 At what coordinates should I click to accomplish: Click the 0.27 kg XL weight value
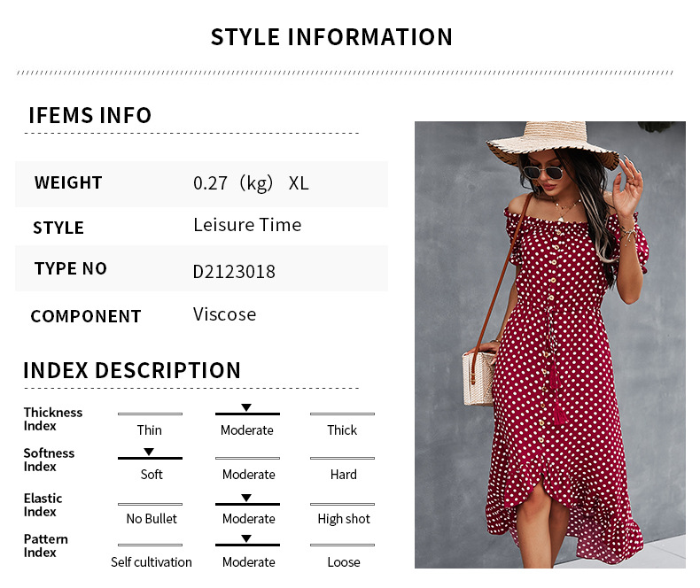tap(251, 183)
